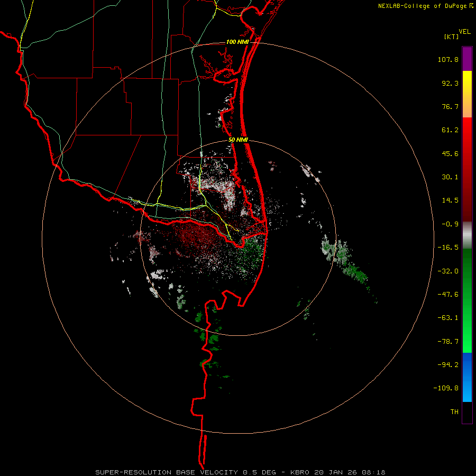Image resolution: width=476 pixels, height=476 pixels.
Task: Click the Super-Resolution Base Velocity caption text
Action: 240,472
